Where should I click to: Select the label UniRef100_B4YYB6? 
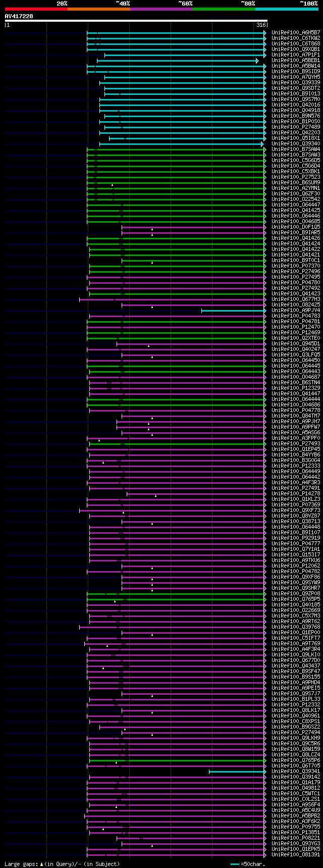[x=296, y=454]
